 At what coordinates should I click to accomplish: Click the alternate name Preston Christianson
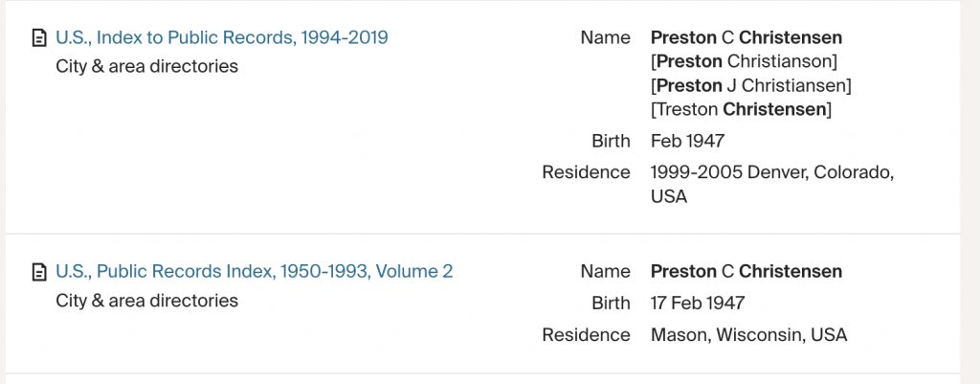[744, 62]
